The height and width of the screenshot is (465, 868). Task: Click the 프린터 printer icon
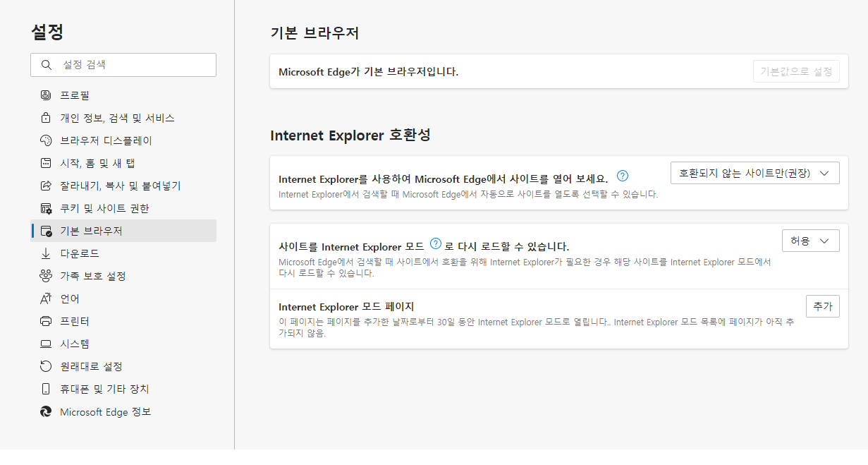[46, 321]
